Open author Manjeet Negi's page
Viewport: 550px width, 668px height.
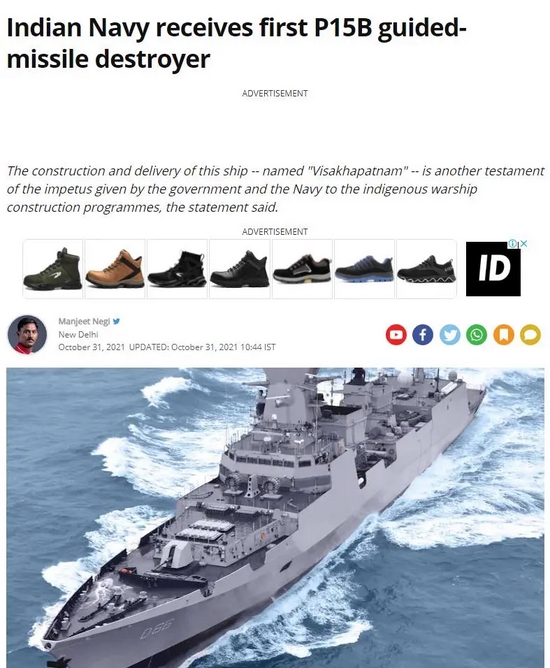pyautogui.click(x=84, y=321)
